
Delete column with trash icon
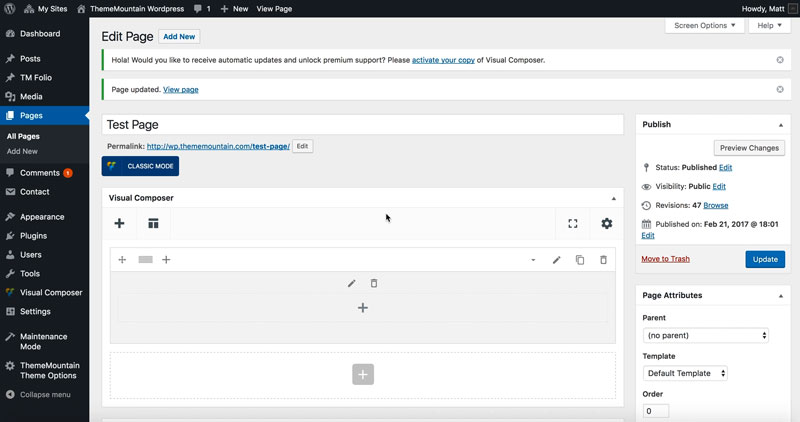point(374,283)
